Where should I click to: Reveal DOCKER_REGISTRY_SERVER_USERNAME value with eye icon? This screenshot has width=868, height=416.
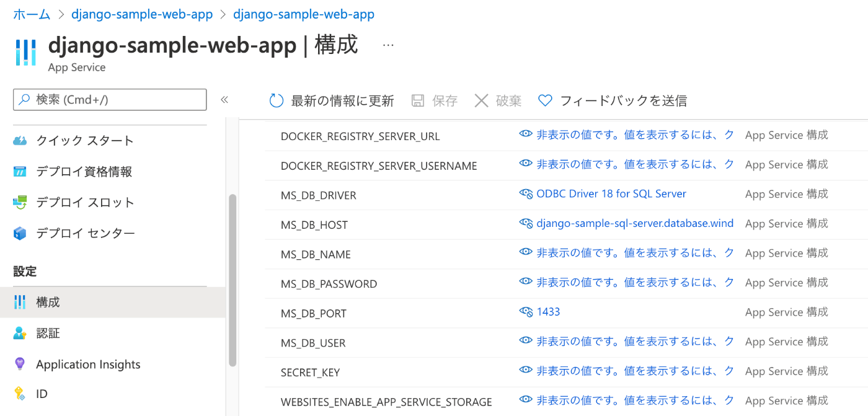click(x=526, y=164)
